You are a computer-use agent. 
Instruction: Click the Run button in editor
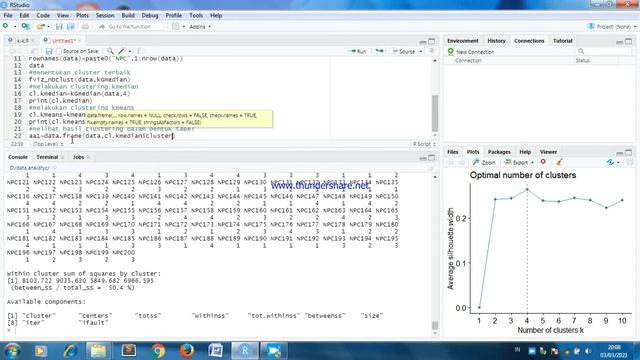(x=357, y=51)
